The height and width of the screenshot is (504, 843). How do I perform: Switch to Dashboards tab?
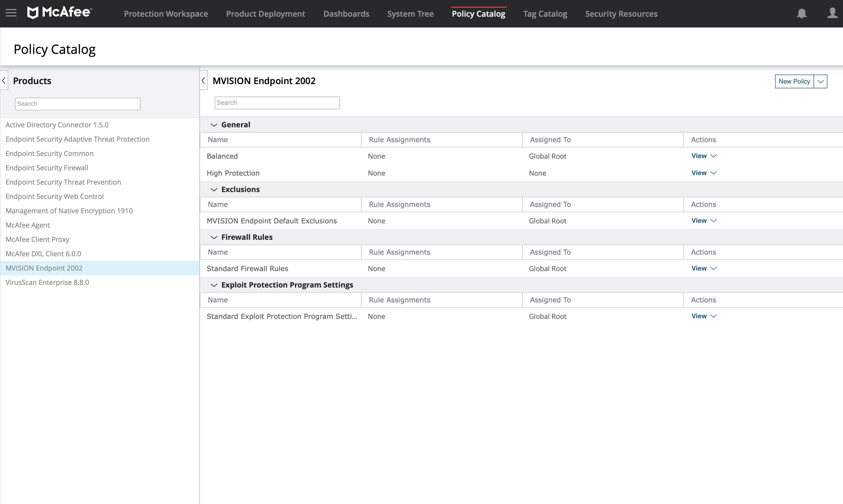click(x=346, y=14)
